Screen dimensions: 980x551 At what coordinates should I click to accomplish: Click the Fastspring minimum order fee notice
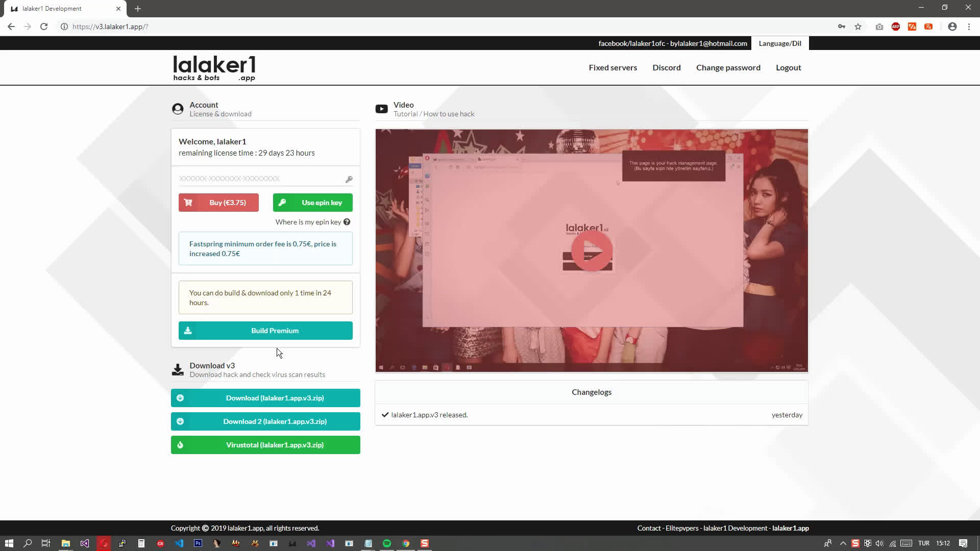tap(265, 248)
